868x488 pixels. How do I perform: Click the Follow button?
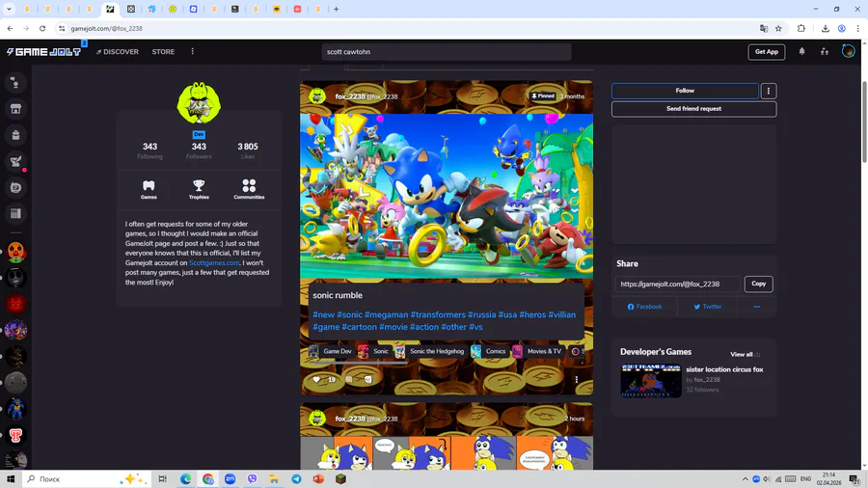tap(685, 91)
